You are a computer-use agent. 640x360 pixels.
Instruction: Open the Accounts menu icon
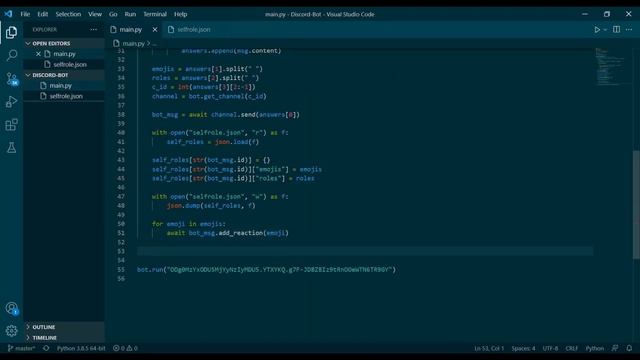(11, 308)
